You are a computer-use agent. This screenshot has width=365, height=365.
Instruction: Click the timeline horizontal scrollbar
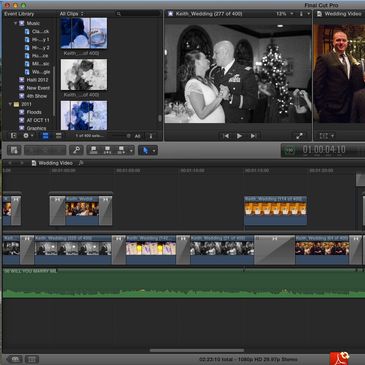point(197,350)
